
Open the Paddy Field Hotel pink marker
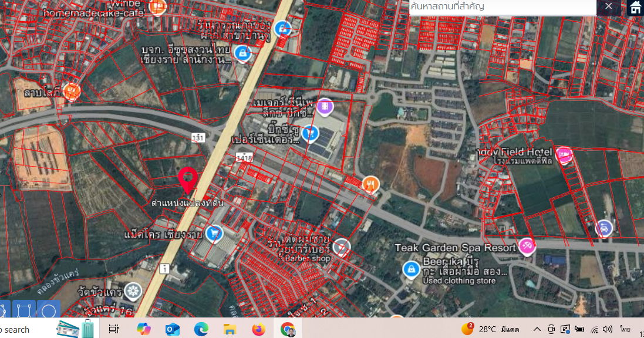pyautogui.click(x=563, y=156)
